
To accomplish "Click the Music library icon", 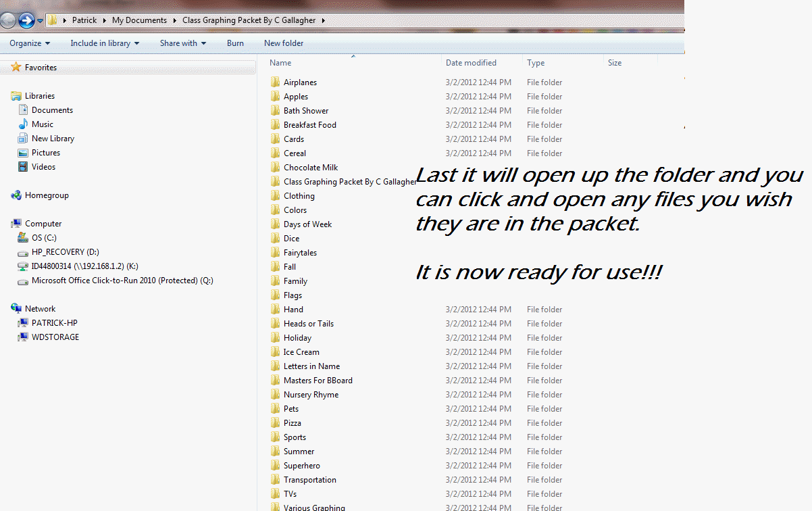I will coord(23,124).
